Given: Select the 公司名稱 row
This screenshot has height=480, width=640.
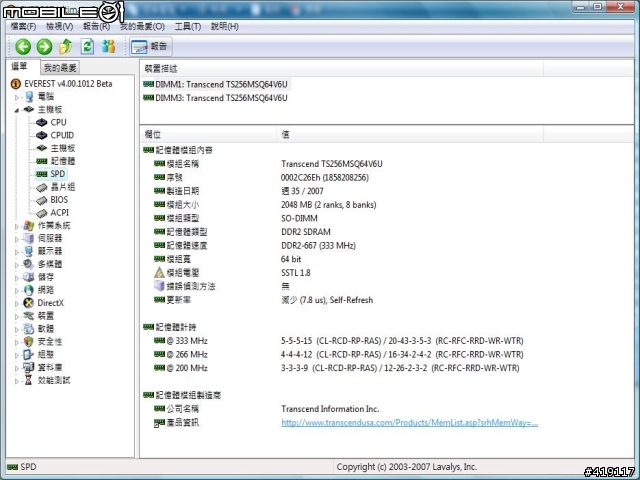Looking at the screenshot, I should coord(267,409).
